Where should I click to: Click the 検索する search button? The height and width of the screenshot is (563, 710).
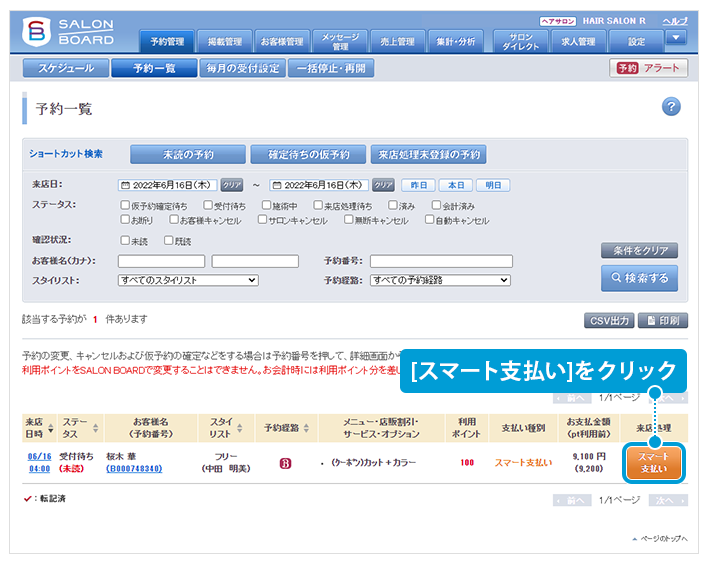coord(639,278)
